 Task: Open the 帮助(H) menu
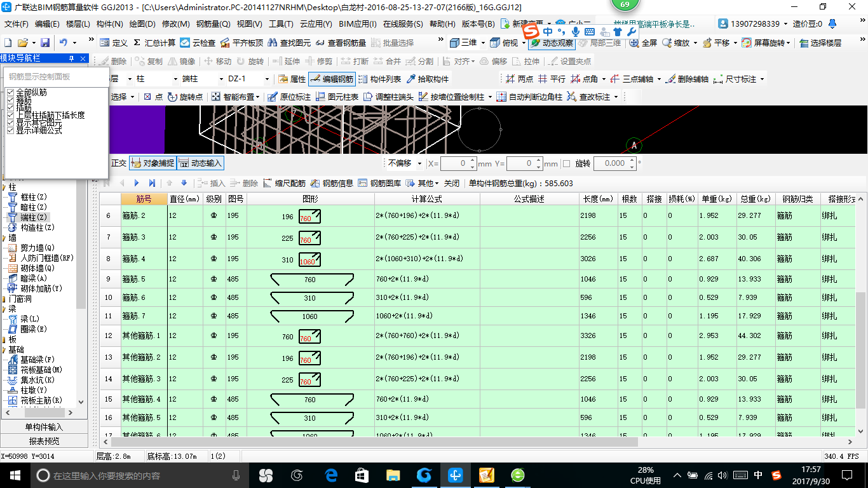pyautogui.click(x=442, y=24)
